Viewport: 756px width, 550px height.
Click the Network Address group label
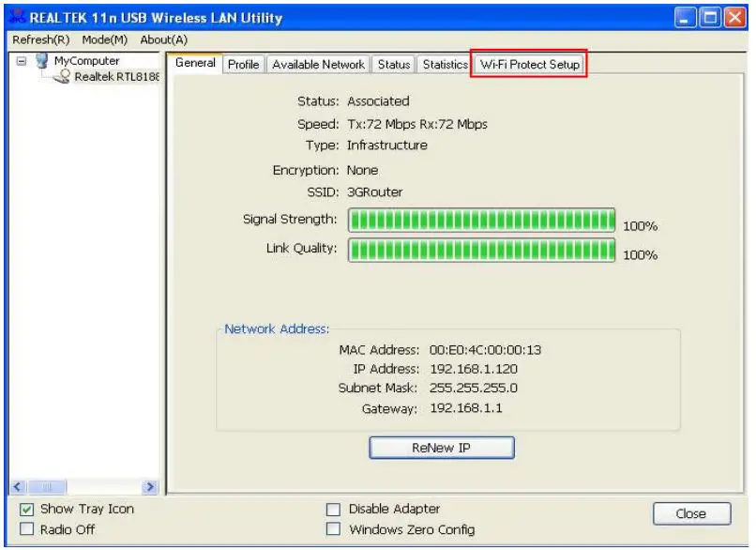click(x=277, y=329)
